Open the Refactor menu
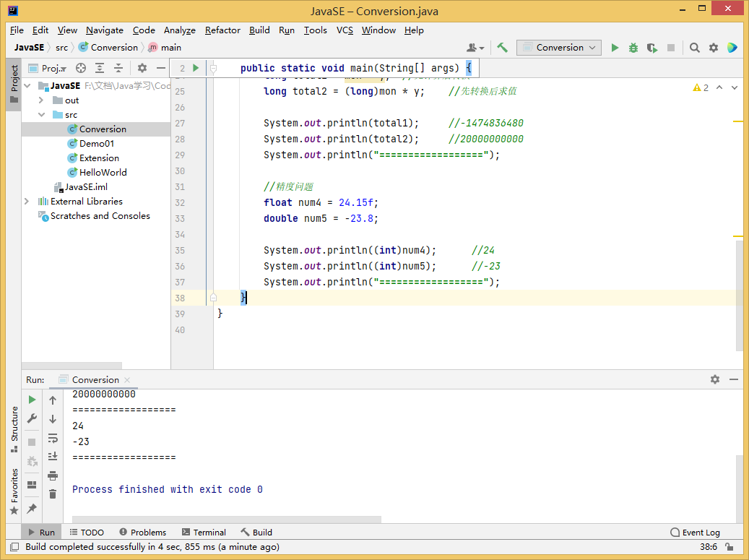 click(x=222, y=30)
